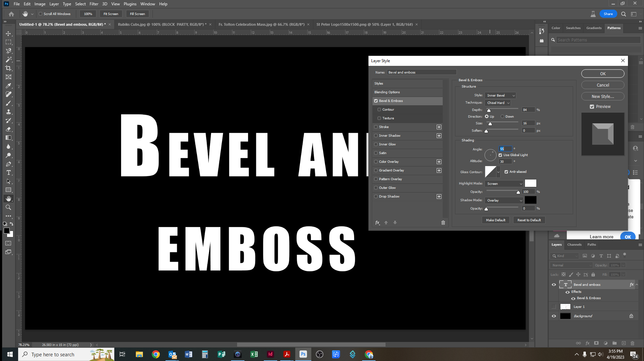
Task: Select the Hand tool
Action: point(8,199)
